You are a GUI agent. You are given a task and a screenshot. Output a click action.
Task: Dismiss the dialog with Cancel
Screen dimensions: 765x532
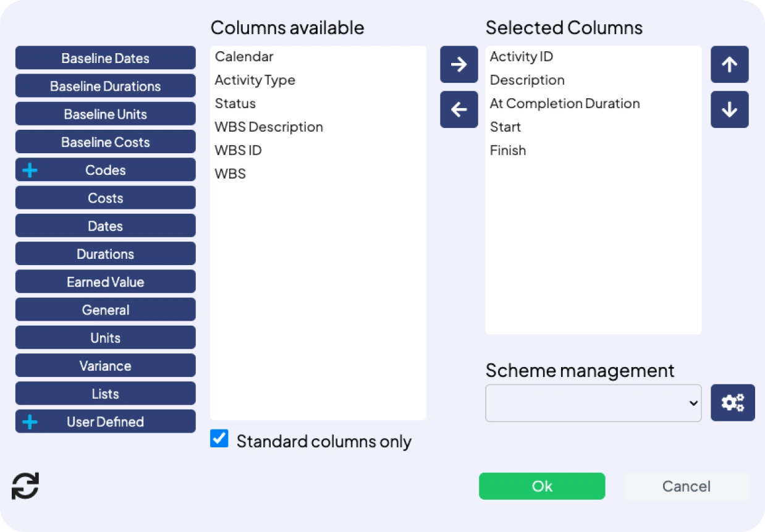pos(686,486)
